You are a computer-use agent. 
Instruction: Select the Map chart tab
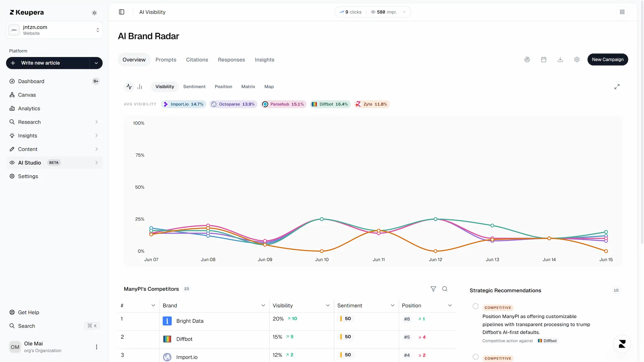(x=269, y=87)
